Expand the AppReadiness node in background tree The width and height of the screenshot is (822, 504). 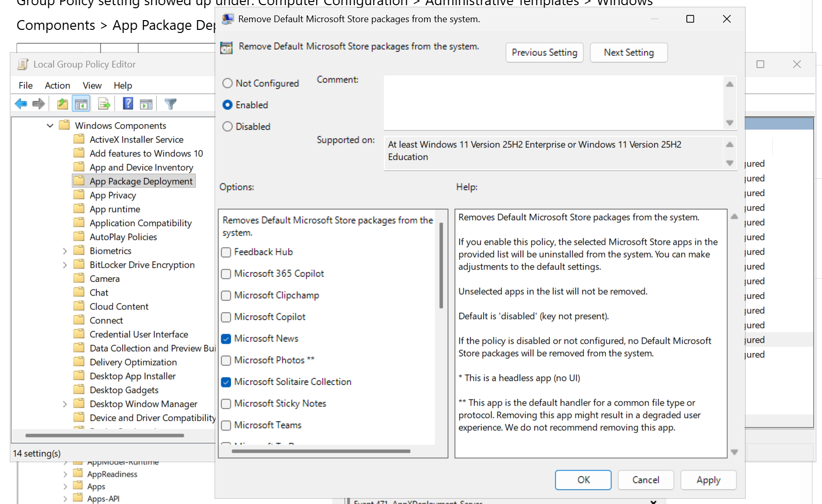coord(65,474)
